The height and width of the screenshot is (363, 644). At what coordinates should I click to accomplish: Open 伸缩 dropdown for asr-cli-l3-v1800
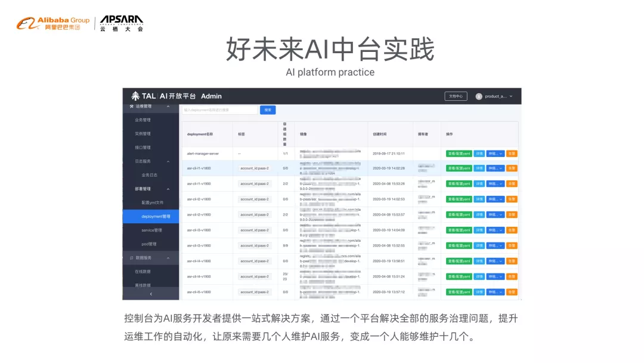pyautogui.click(x=496, y=230)
